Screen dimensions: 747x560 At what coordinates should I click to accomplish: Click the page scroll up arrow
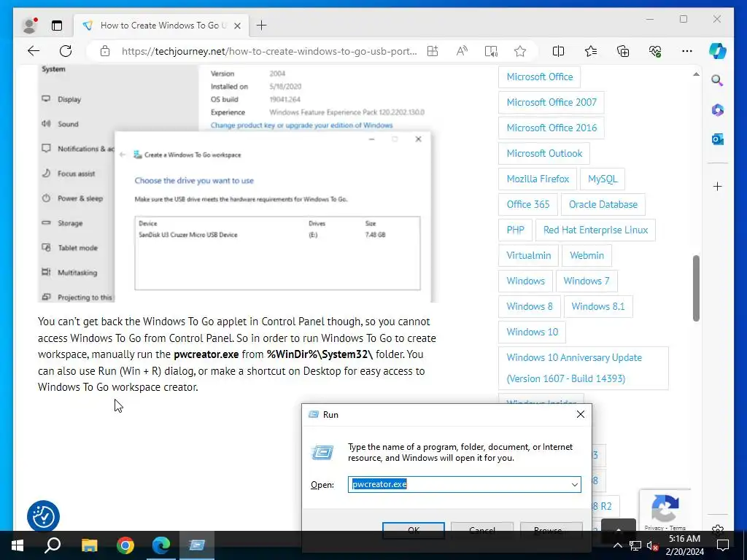click(696, 74)
